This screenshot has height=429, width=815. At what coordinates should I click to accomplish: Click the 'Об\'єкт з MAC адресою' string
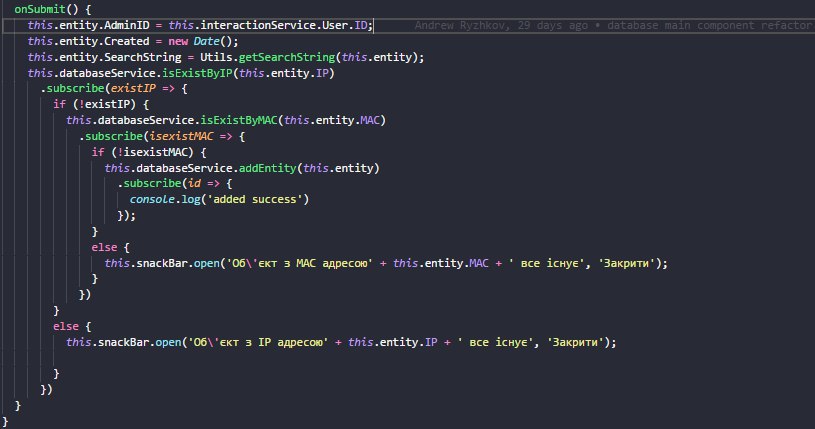(x=299, y=263)
